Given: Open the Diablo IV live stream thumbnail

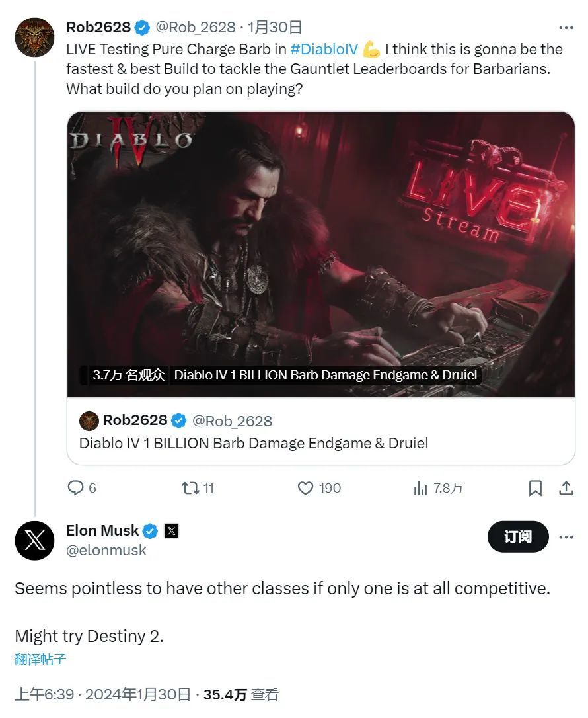Looking at the screenshot, I should 320,255.
